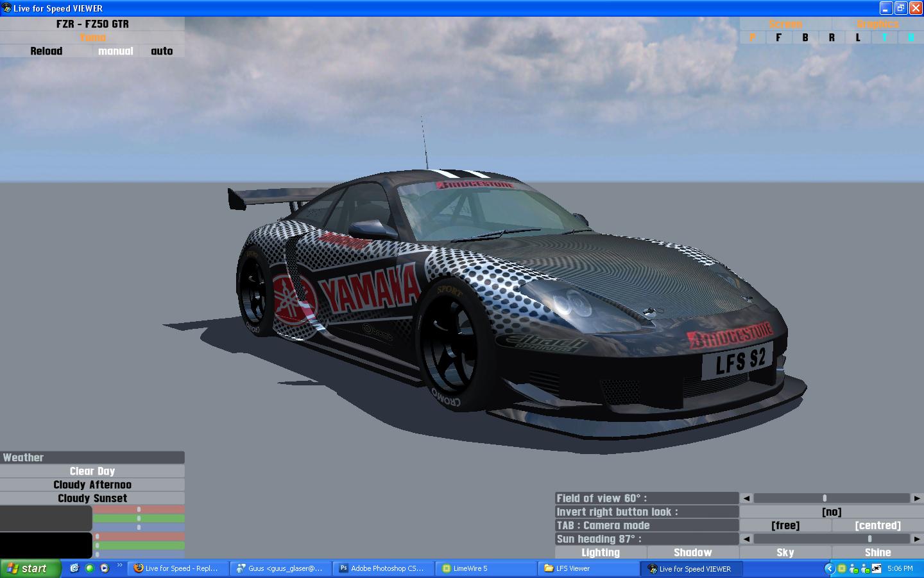Image resolution: width=924 pixels, height=578 pixels.
Task: Select the R view button
Action: pyautogui.click(x=832, y=37)
